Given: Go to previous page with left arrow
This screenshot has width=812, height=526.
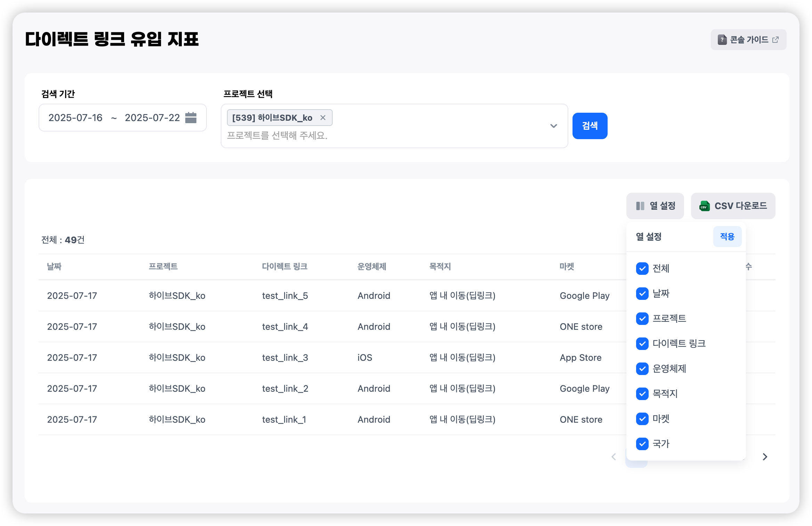Looking at the screenshot, I should pos(614,457).
